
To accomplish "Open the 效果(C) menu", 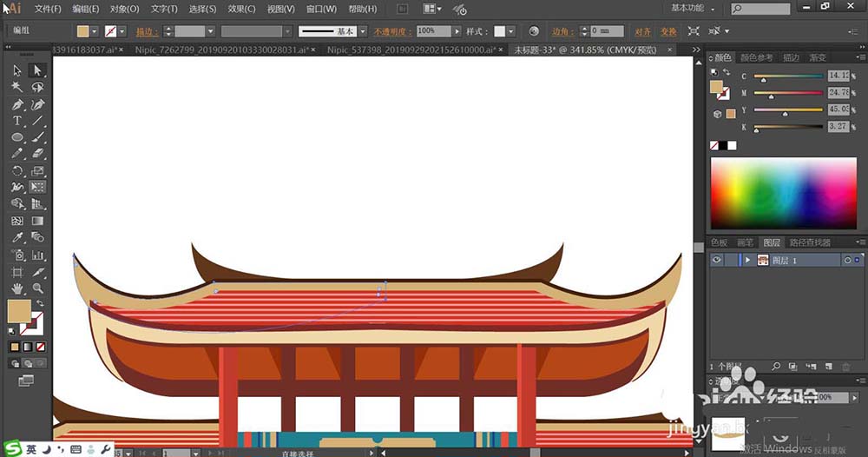I will click(x=241, y=9).
